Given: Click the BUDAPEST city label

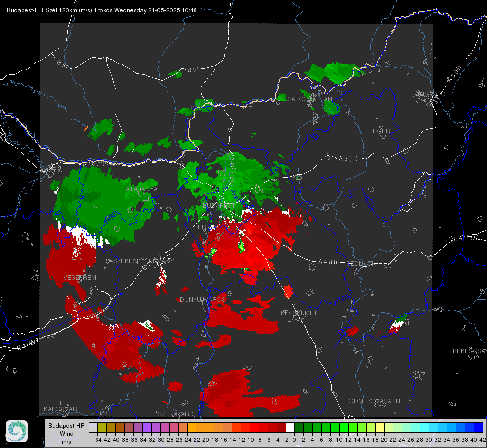Looking at the screenshot, I should pos(219,206).
